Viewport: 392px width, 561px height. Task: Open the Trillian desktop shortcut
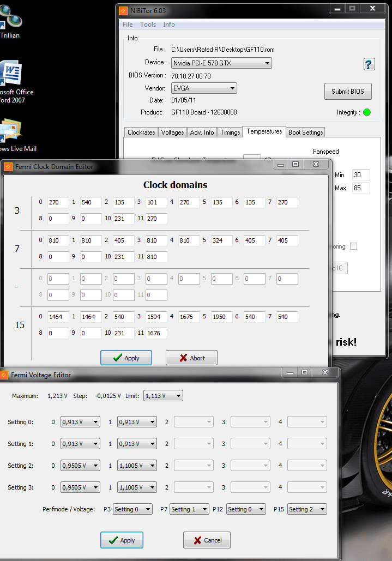[10, 21]
